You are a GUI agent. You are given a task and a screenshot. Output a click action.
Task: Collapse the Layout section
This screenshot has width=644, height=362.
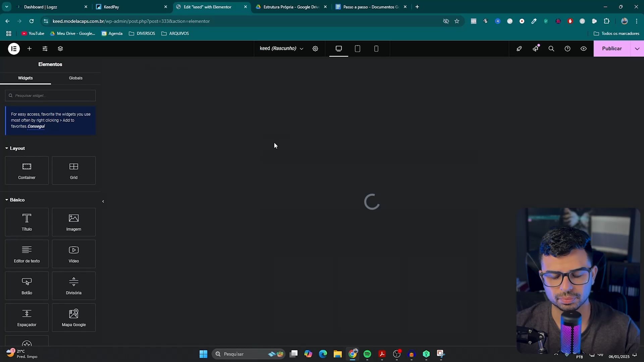15,148
